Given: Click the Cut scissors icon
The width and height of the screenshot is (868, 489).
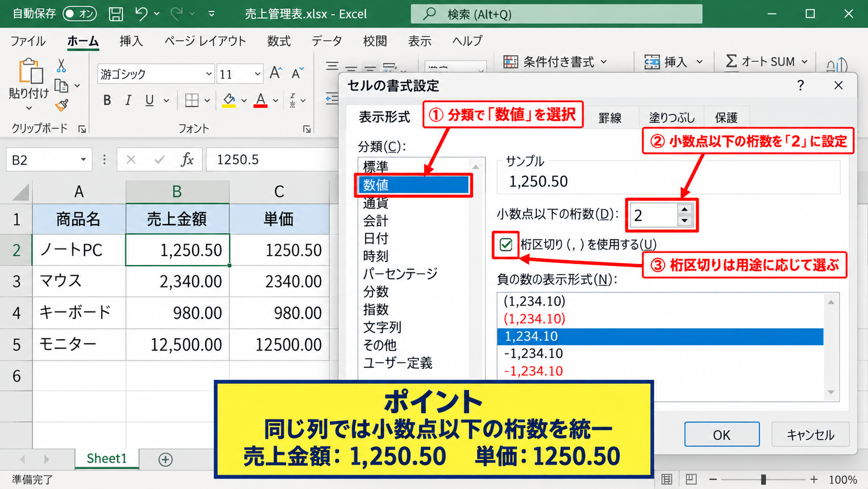Looking at the screenshot, I should 61,65.
